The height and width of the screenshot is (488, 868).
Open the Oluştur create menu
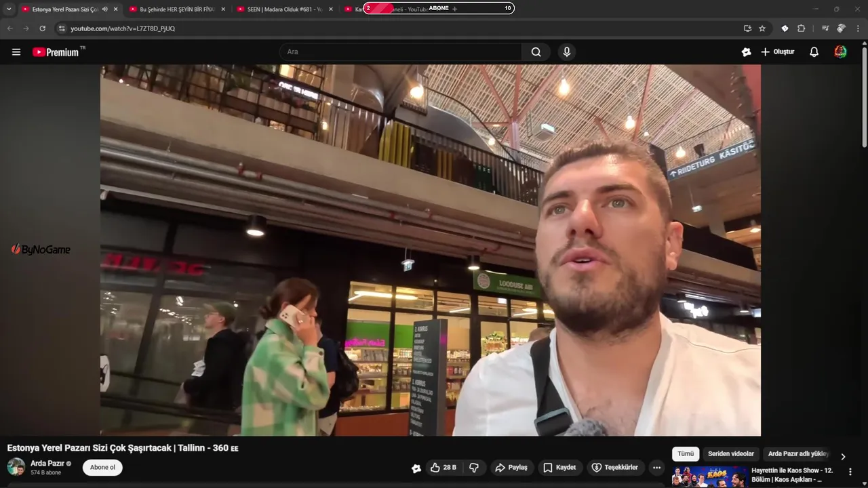(777, 52)
